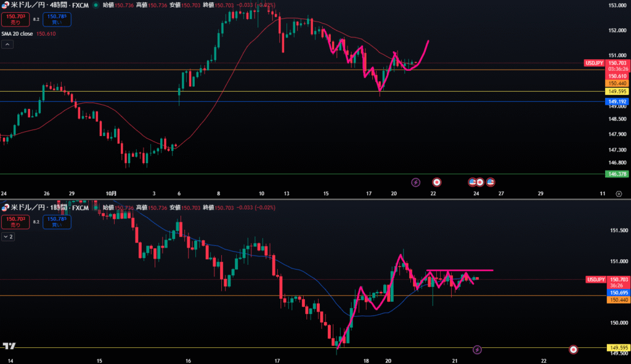Click the lightning event icon on bottom chart

coord(477,350)
